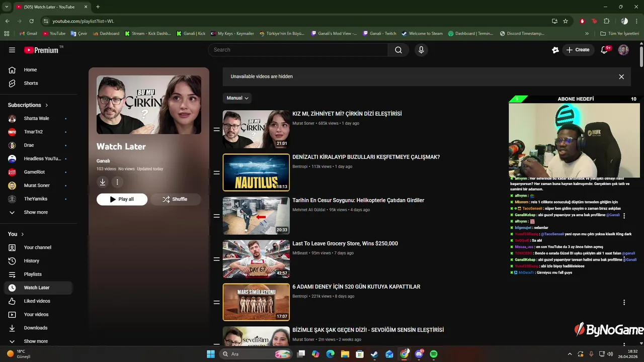644x362 pixels.
Task: Open title 'Last To Leave Grocery Store, Wins $250,000'
Action: pyautogui.click(x=345, y=243)
